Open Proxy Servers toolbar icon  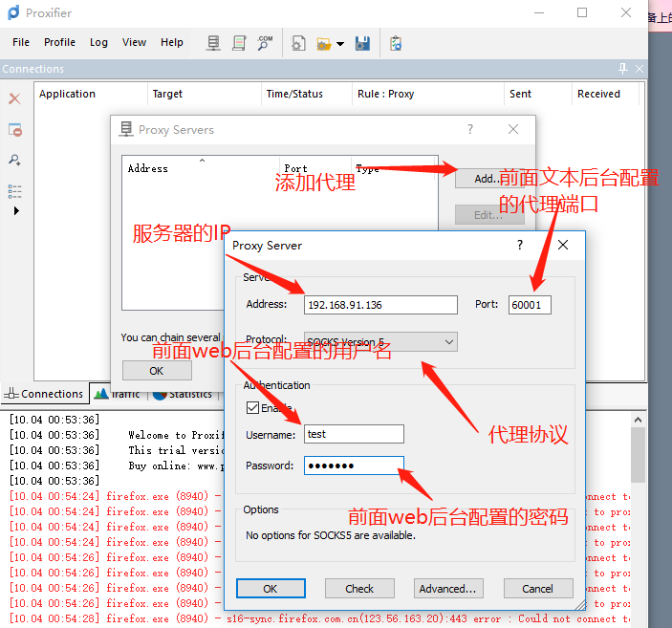(x=213, y=43)
